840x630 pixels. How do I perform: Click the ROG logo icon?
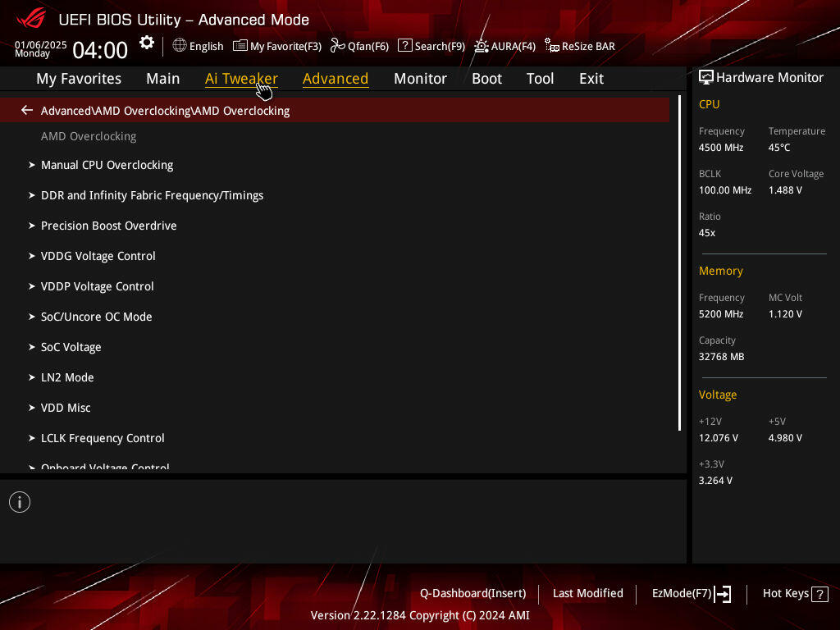[31, 18]
